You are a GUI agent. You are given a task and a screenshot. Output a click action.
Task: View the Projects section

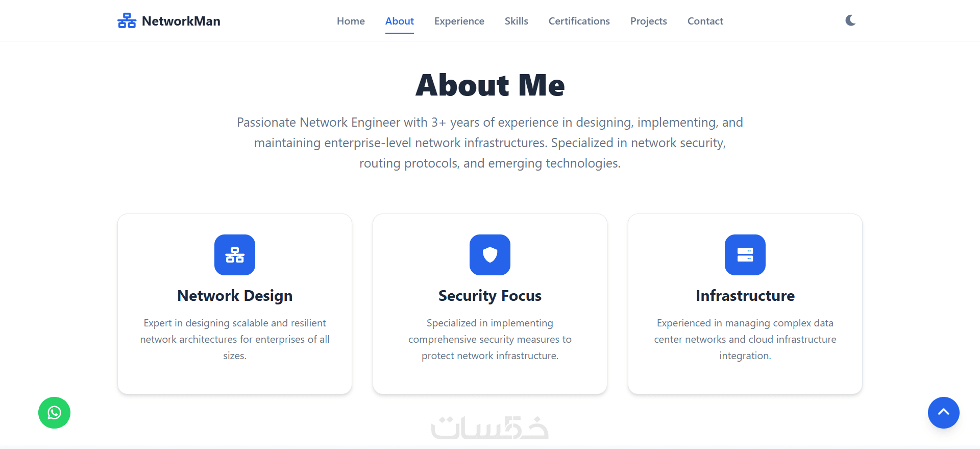pos(648,21)
